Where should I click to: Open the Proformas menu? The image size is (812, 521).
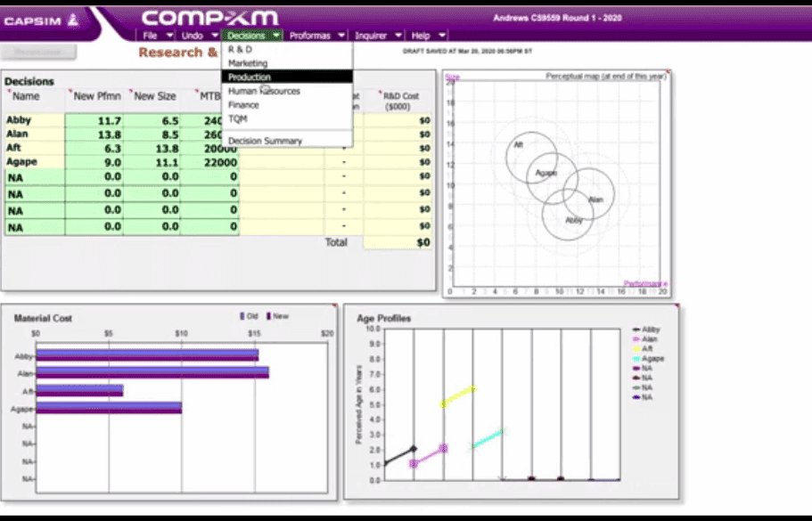coord(309,36)
